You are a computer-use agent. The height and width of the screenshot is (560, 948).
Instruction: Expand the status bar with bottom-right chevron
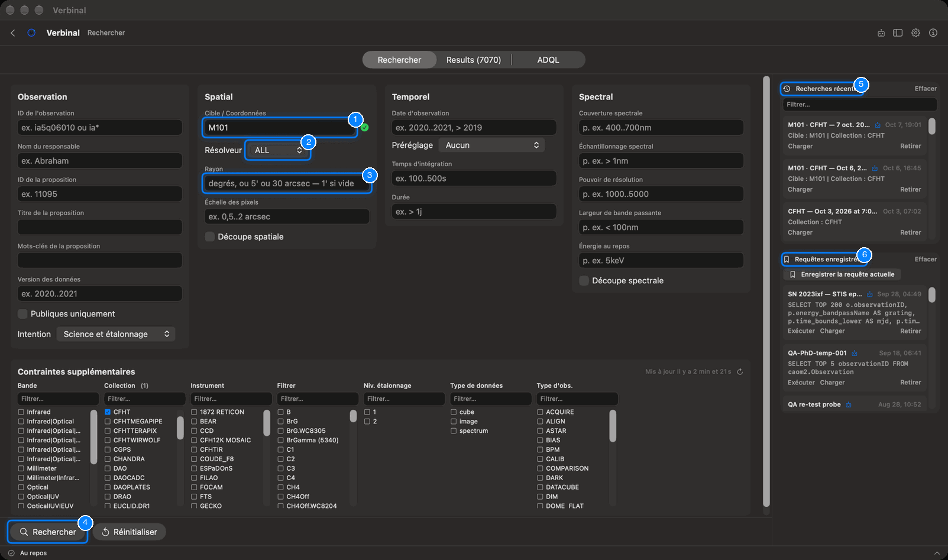click(x=937, y=553)
